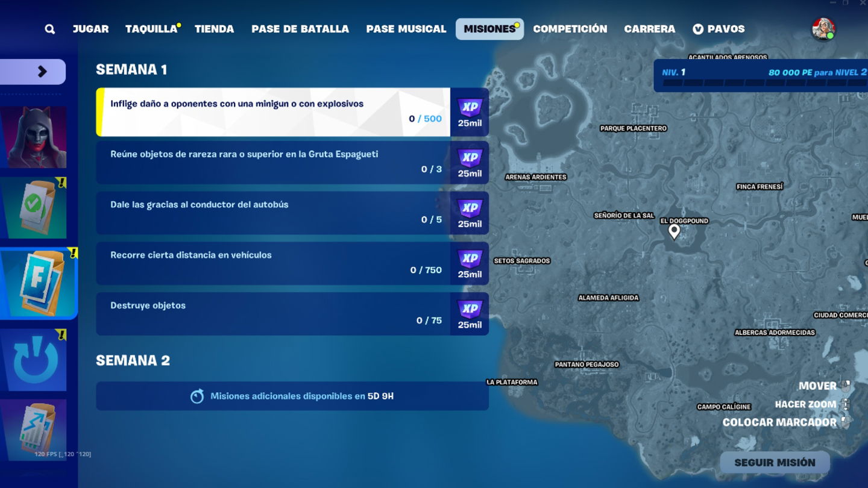Open PASE DE BATALLA tab
The height and width of the screenshot is (488, 868).
(300, 29)
